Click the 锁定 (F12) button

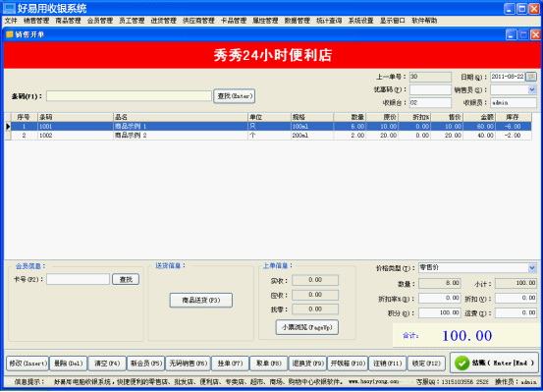coord(426,364)
